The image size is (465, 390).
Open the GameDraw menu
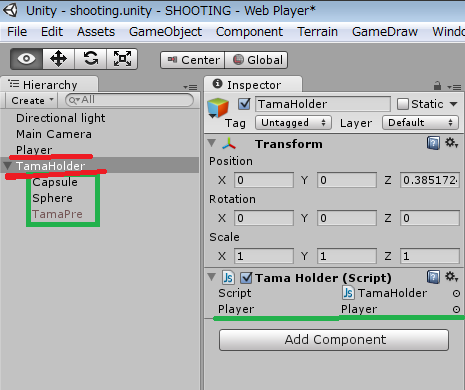(x=385, y=32)
